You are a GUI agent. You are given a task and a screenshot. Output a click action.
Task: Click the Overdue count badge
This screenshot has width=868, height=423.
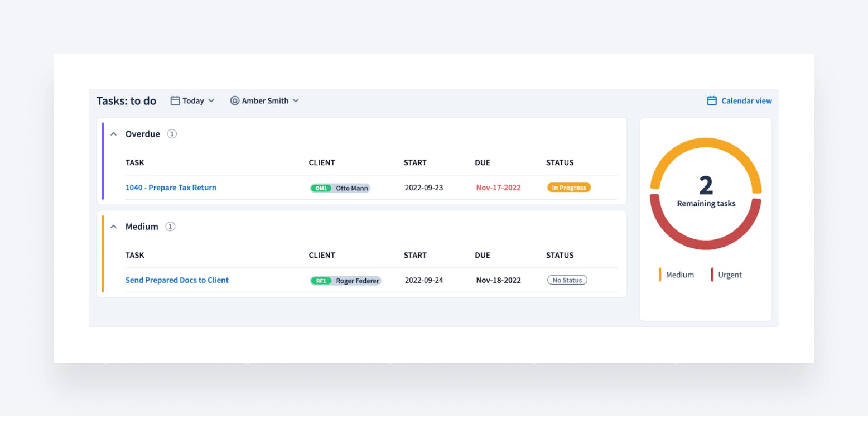coord(172,134)
